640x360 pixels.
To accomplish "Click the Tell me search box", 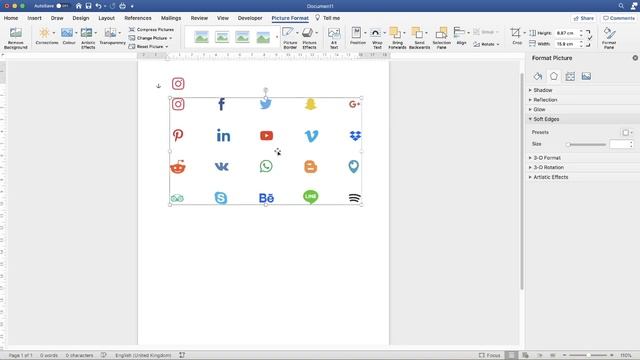I will pos(327,18).
